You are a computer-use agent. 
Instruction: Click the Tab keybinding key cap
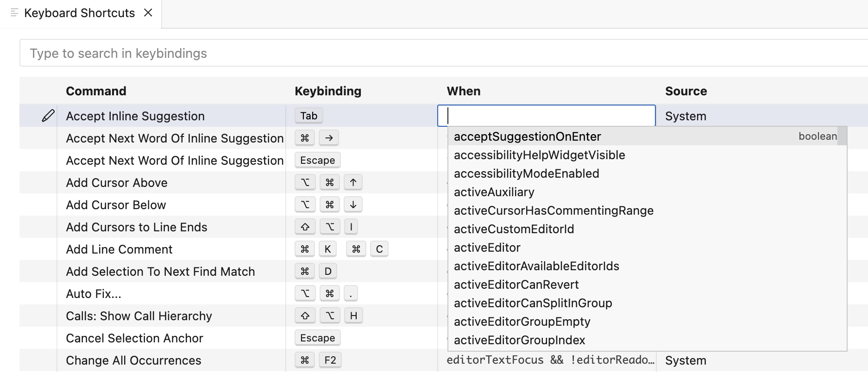pyautogui.click(x=308, y=116)
